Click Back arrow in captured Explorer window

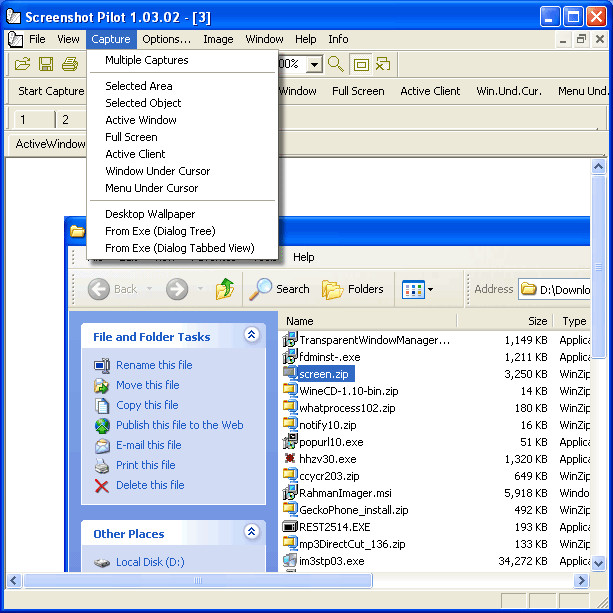99,289
